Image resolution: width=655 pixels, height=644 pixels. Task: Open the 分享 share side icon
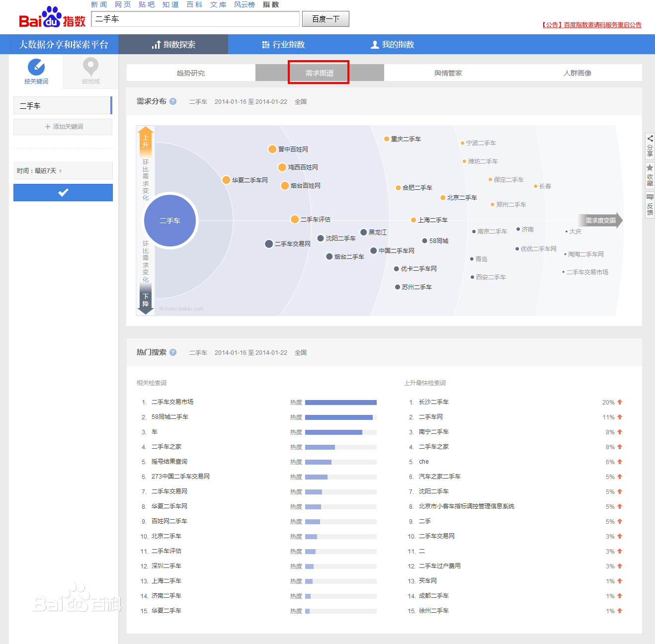coord(650,147)
